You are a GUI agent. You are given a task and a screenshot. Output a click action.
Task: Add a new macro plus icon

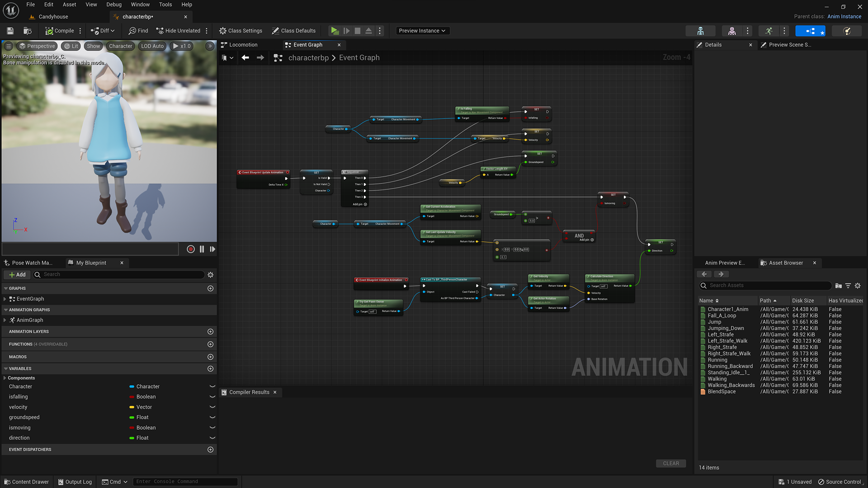tap(210, 357)
